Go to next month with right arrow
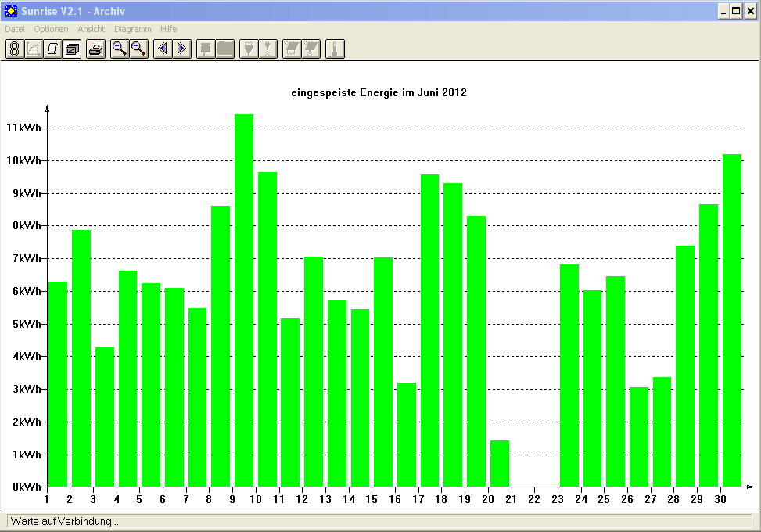Image resolution: width=761 pixels, height=532 pixels. (182, 49)
